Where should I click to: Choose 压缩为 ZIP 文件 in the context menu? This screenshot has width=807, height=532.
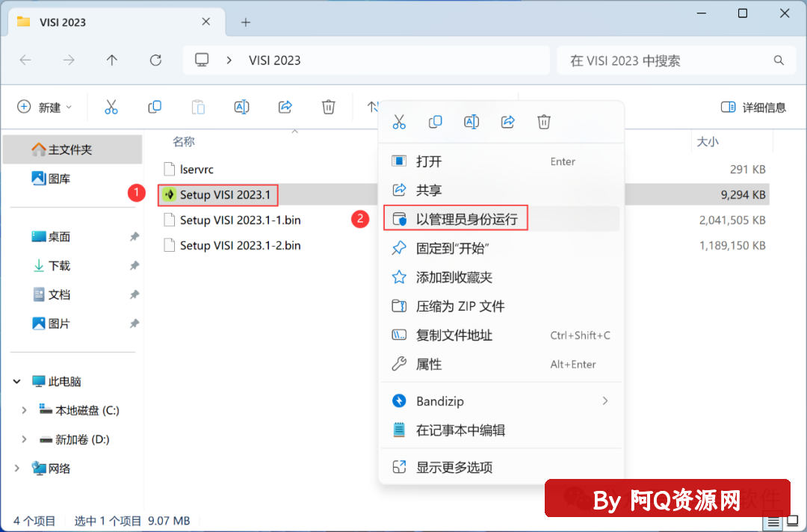coord(501,306)
